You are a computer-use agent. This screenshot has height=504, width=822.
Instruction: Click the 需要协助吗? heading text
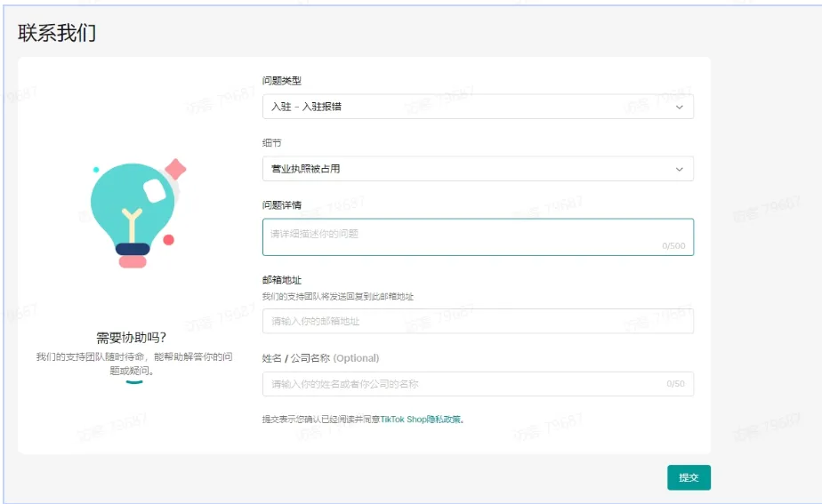[131, 338]
